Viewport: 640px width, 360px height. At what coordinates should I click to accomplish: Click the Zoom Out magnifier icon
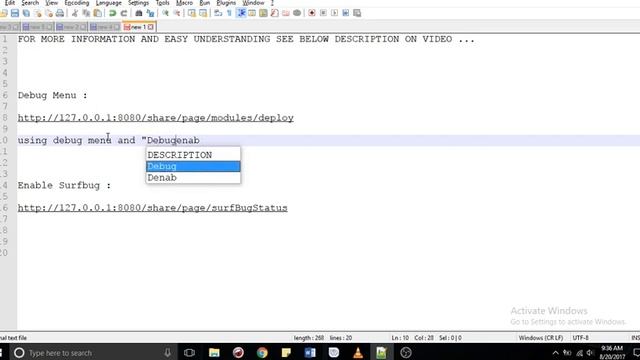tap(177, 13)
